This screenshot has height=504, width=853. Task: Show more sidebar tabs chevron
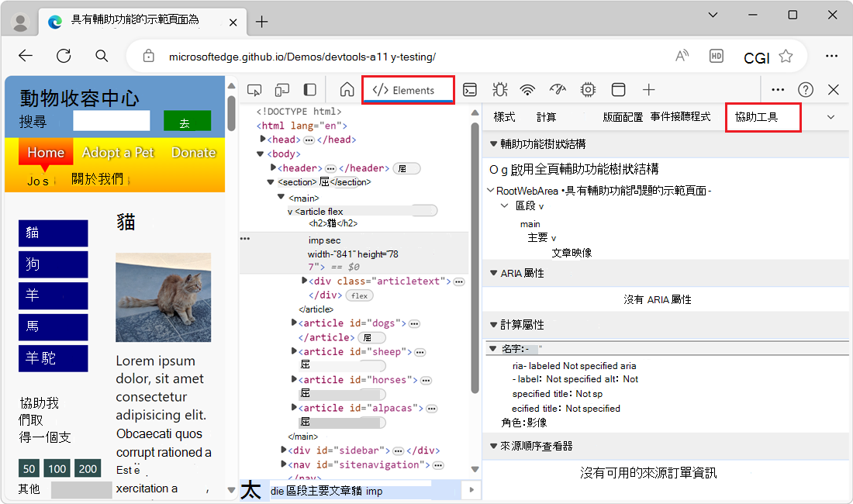click(831, 117)
